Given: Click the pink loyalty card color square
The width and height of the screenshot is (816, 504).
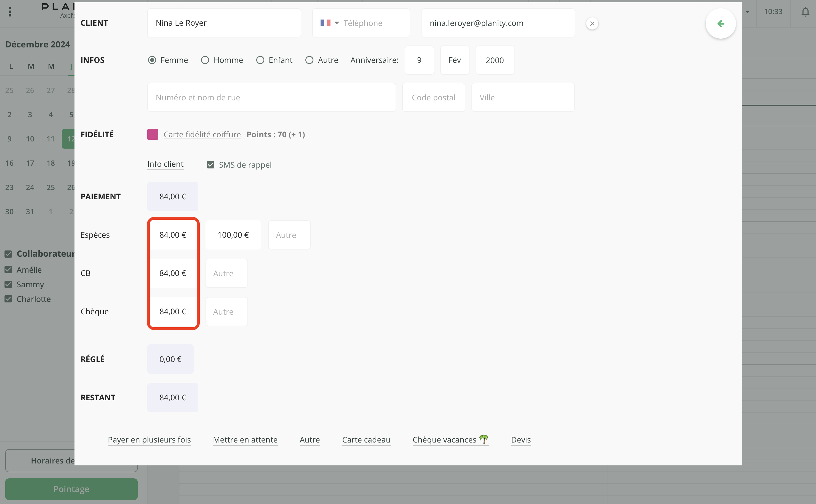Looking at the screenshot, I should pyautogui.click(x=153, y=134).
